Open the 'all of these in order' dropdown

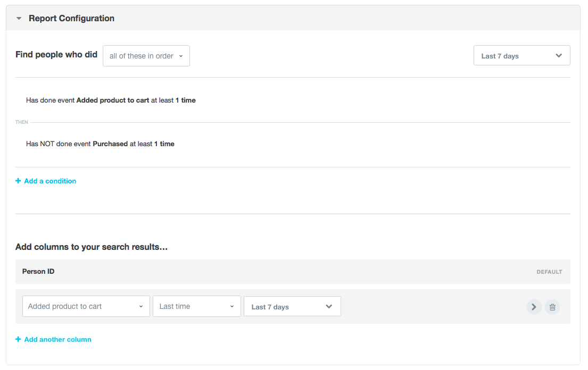146,55
